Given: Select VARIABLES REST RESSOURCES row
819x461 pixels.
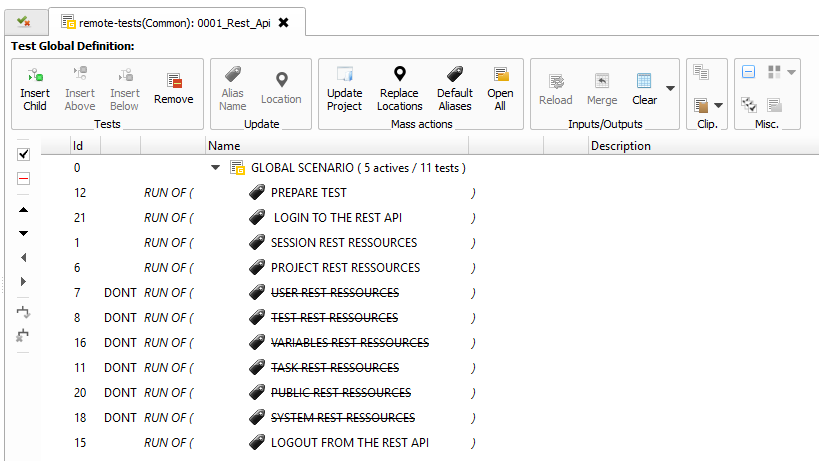Looking at the screenshot, I should [x=430, y=343].
